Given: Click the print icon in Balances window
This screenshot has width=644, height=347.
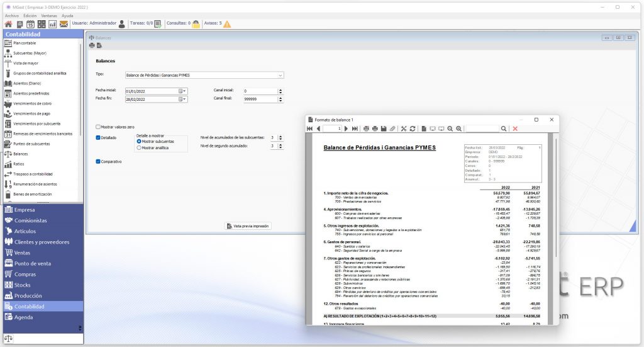Looking at the screenshot, I should [92, 45].
